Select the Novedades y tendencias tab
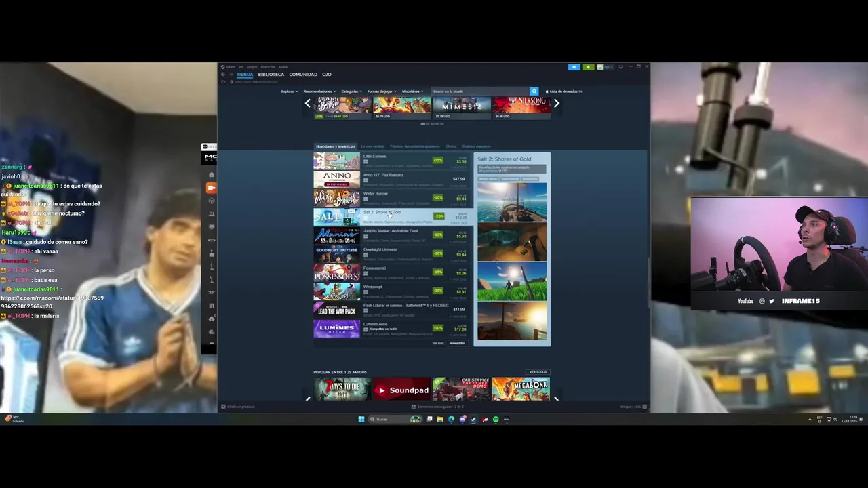Screen dimensions: 868x488 [336, 146]
